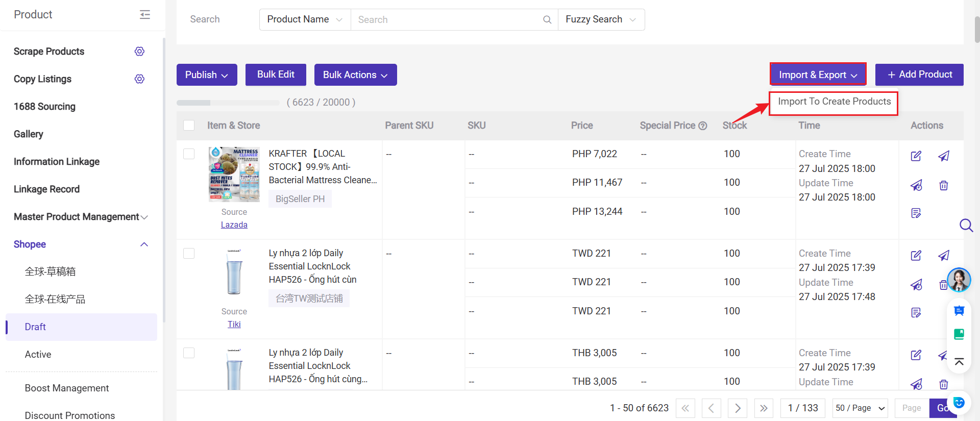
Task: Select Import To Create Products option
Action: click(x=834, y=102)
